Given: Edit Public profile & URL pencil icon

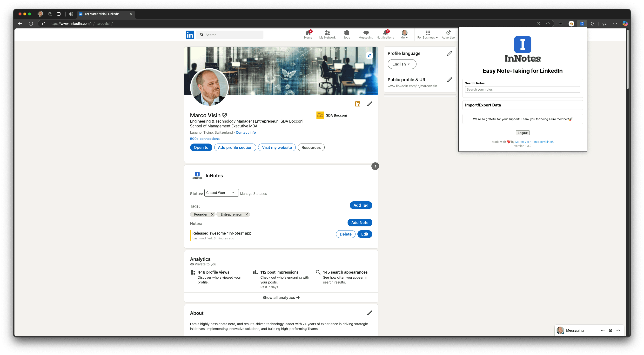Looking at the screenshot, I should [449, 79].
